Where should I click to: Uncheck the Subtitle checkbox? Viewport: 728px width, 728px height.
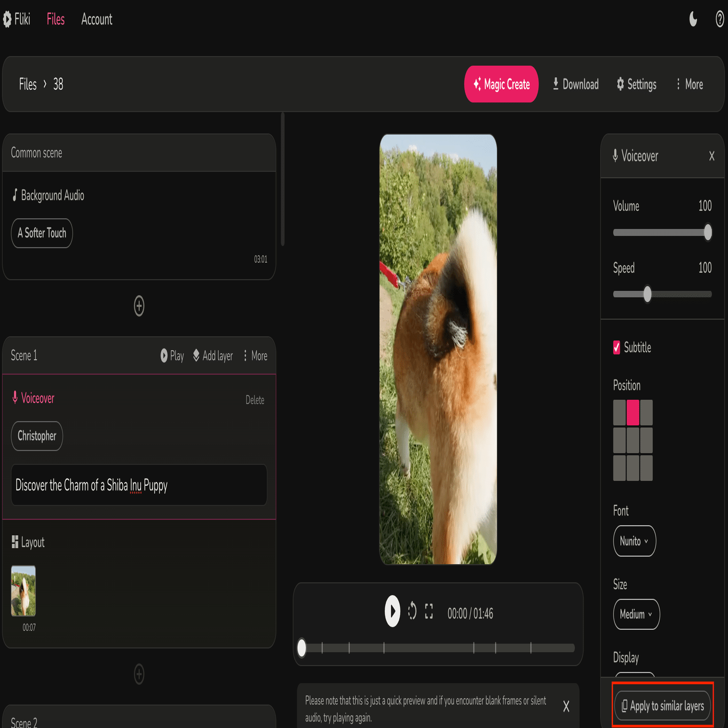616,347
